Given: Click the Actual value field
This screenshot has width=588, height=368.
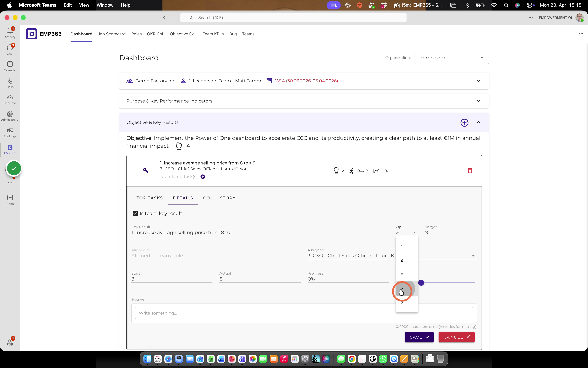Looking at the screenshot, I should click(x=260, y=279).
